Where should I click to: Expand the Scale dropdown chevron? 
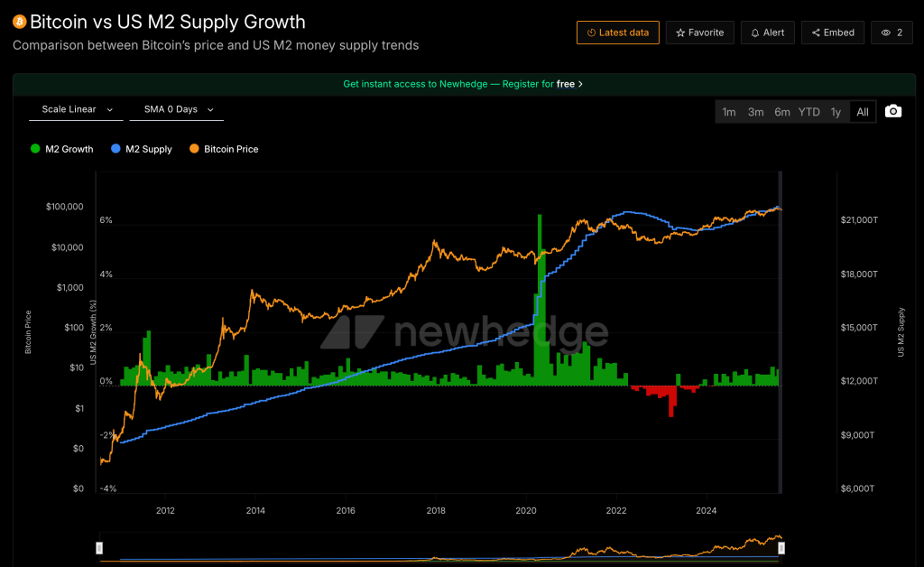(x=112, y=109)
